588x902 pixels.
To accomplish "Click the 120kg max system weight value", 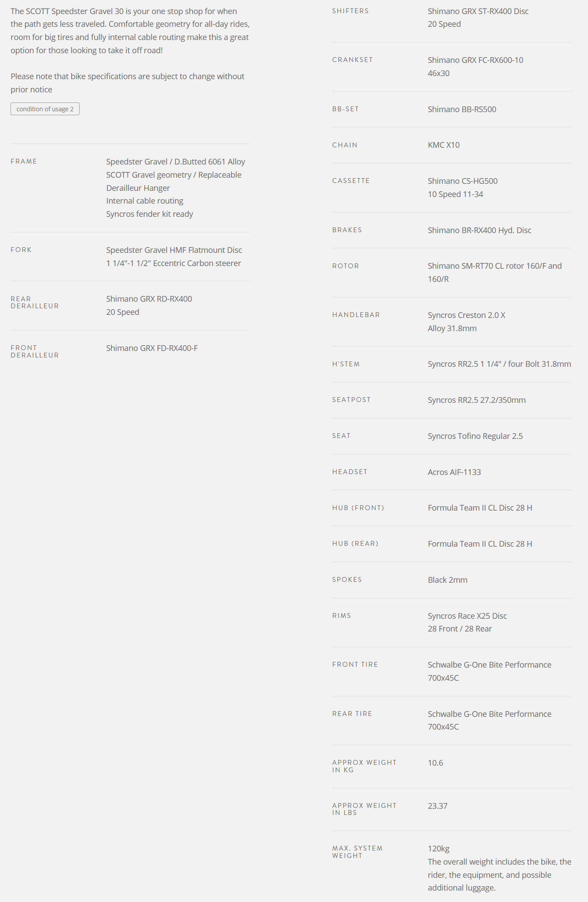I will (x=438, y=849).
